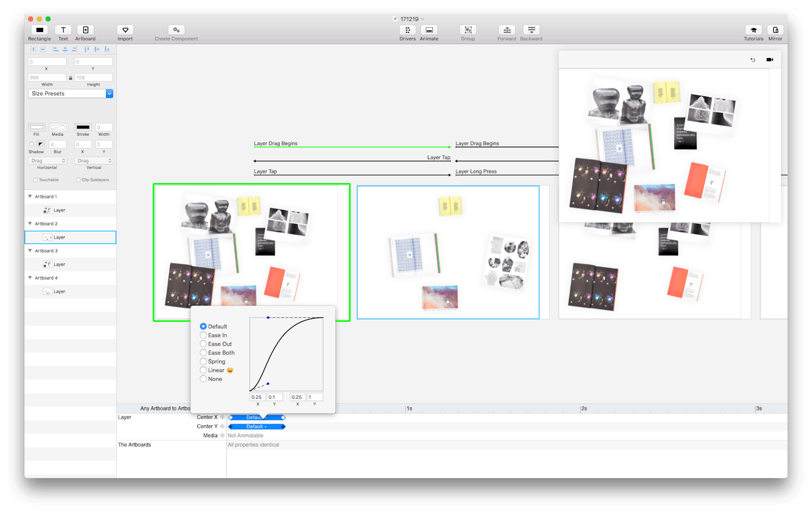Collapse the Artboard 1 tree group
The image size is (812, 513).
[30, 196]
